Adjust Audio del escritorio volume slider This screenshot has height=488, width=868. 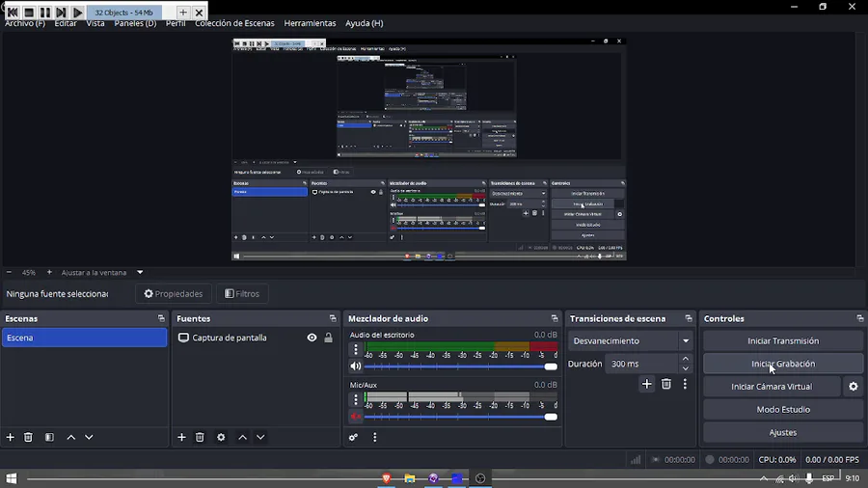click(461, 366)
